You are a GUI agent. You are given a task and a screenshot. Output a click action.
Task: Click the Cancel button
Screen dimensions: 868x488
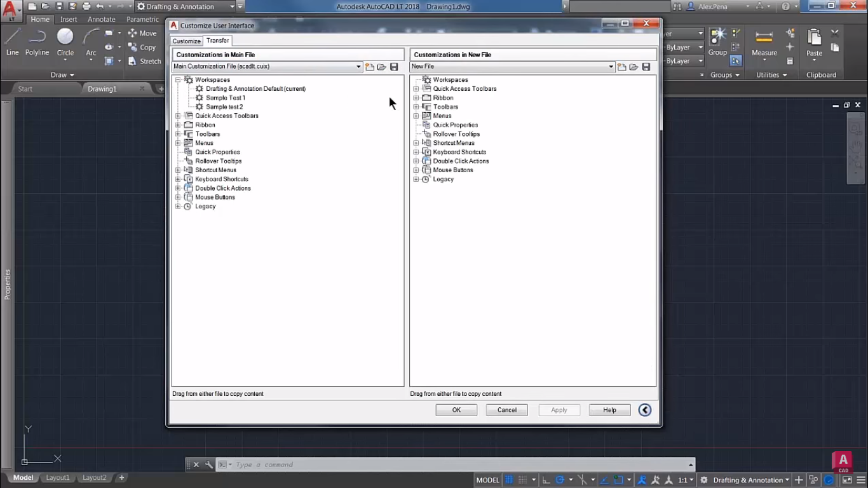click(507, 410)
